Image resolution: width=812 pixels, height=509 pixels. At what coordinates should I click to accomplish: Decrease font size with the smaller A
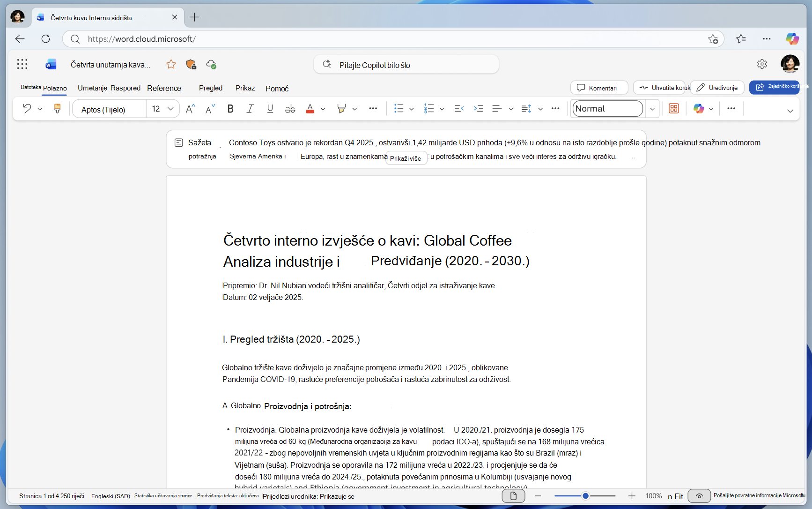tap(210, 109)
